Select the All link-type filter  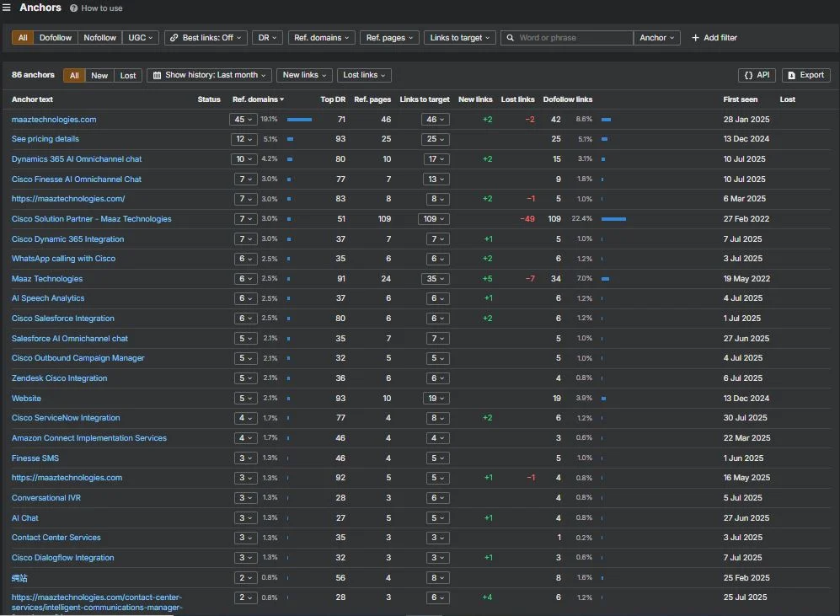point(23,37)
